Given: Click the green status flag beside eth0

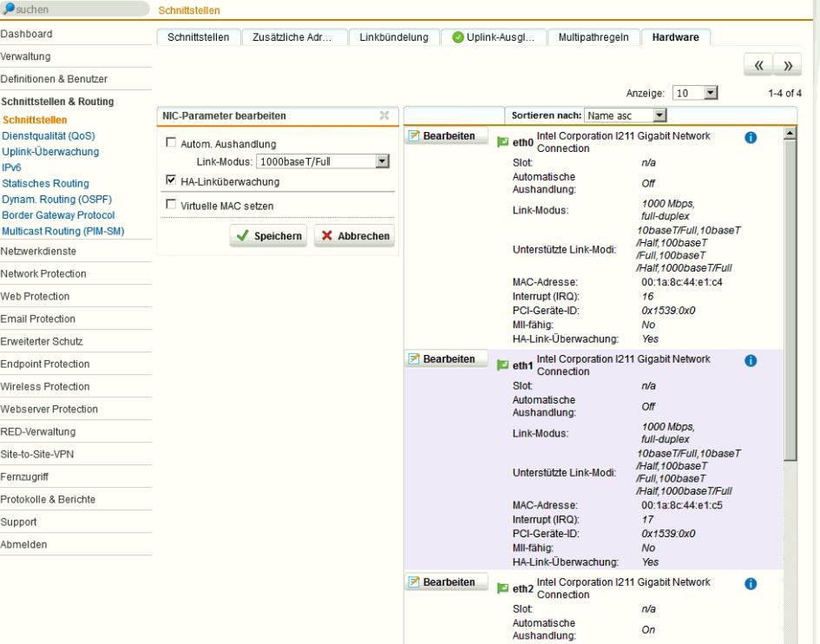Looking at the screenshot, I should pos(502,142).
